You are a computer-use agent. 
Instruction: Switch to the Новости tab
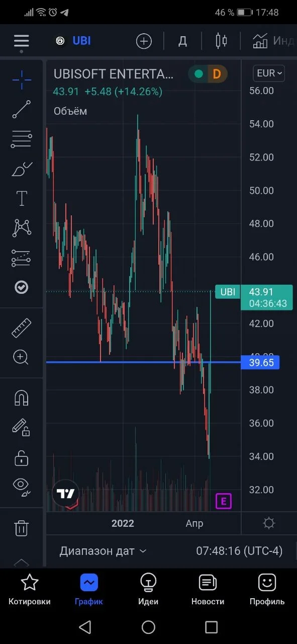click(x=208, y=590)
